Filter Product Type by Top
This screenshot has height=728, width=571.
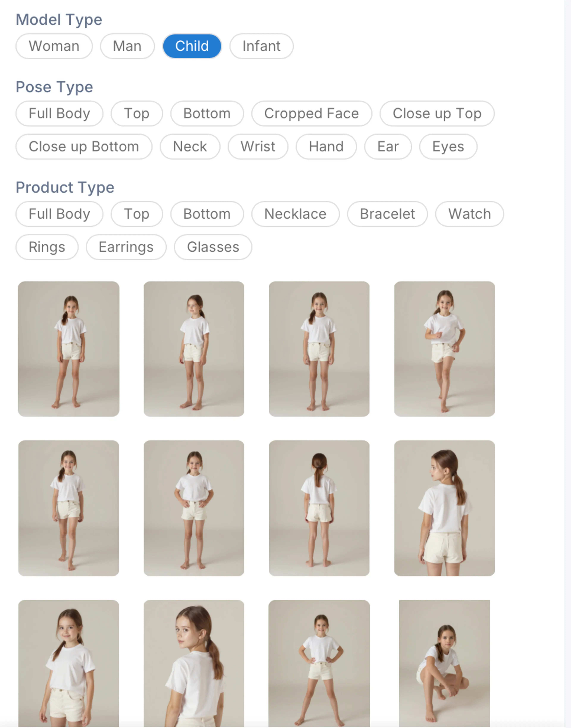tap(137, 214)
